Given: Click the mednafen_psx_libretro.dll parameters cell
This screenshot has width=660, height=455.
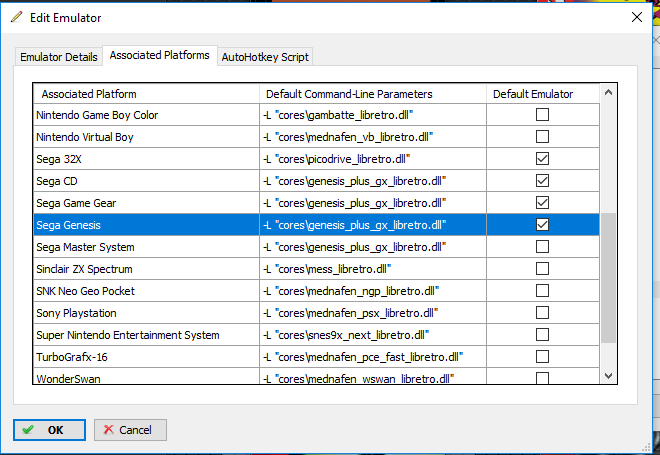Looking at the screenshot, I should coord(373,313).
